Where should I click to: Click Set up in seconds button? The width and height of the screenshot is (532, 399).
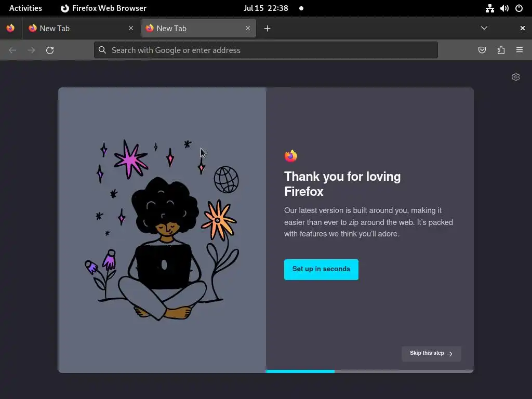coord(321,270)
